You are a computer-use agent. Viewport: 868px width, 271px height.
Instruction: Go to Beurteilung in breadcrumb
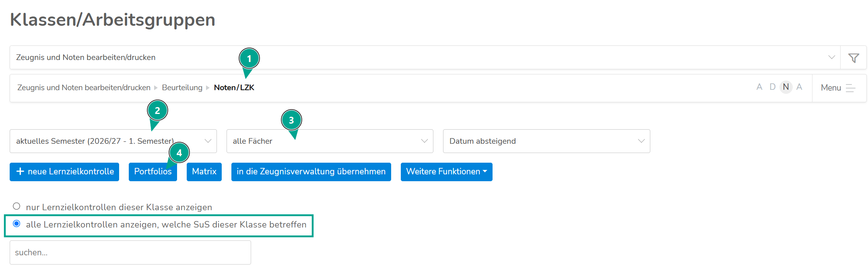[182, 87]
